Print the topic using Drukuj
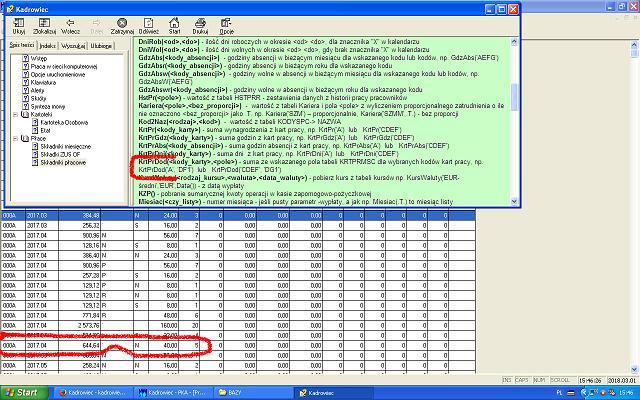This screenshot has width=640, height=400. coord(200,25)
